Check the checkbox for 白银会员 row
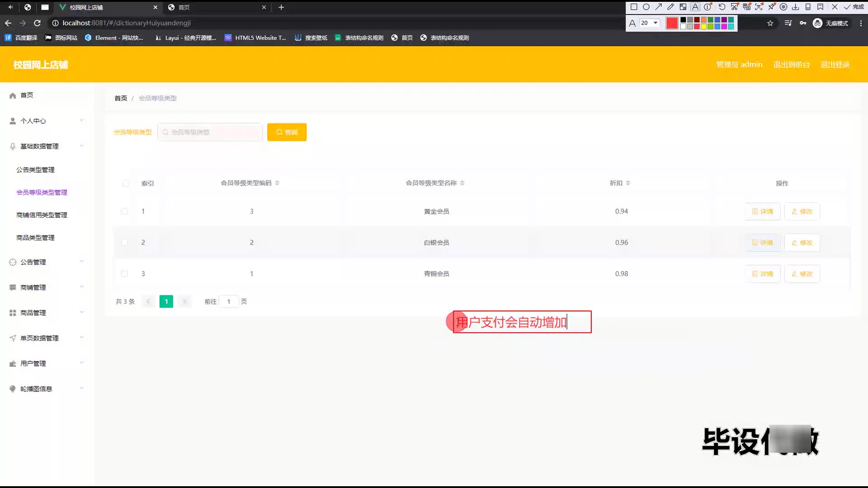Viewport: 868px width, 488px height. pyautogui.click(x=125, y=243)
